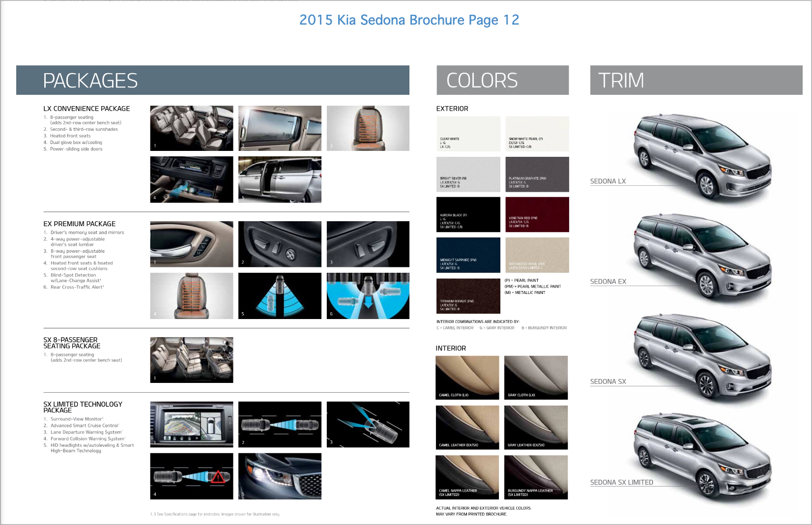Open SX 8-Passenger Seating Package photo
The width and height of the screenshot is (812, 525).
pos(192,360)
